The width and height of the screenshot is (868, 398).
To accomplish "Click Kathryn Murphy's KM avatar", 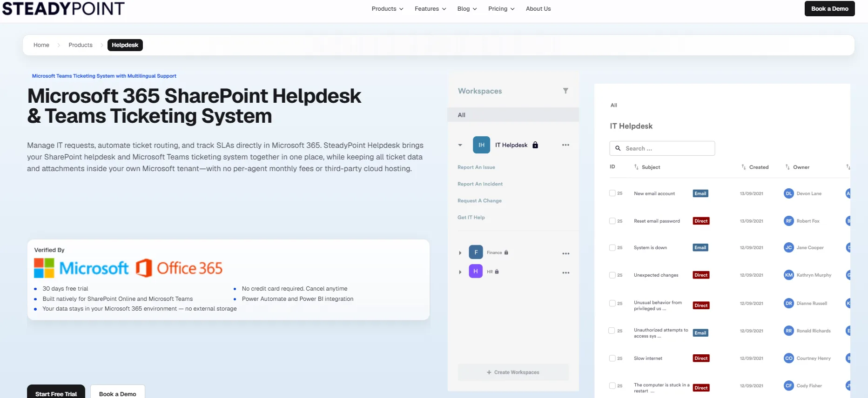I will (788, 275).
